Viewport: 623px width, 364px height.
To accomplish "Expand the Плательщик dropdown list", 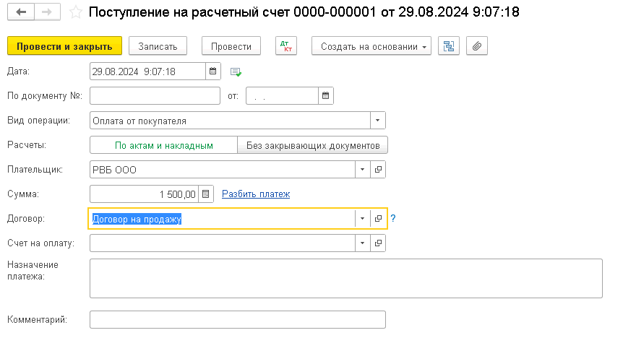I will coord(362,170).
